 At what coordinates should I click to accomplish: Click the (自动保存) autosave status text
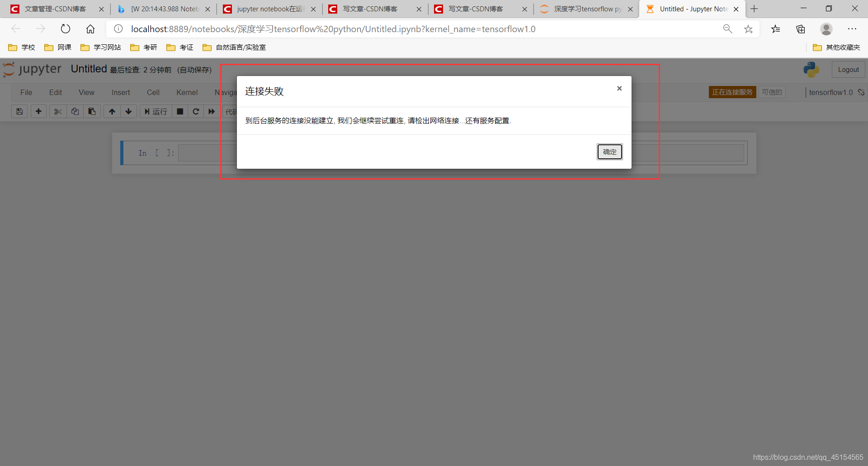[194, 70]
